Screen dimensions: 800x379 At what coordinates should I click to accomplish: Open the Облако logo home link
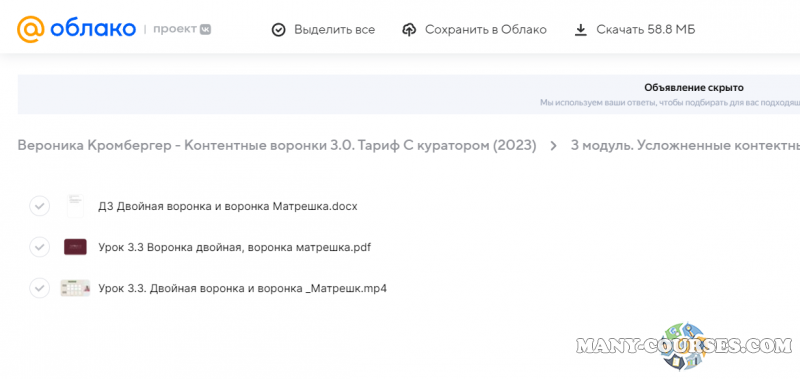[77, 30]
